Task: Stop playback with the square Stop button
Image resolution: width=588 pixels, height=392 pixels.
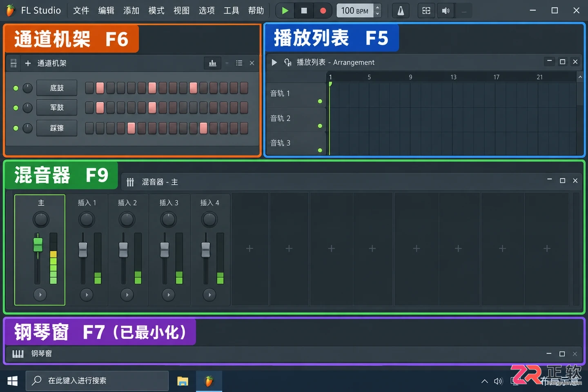Action: point(304,11)
